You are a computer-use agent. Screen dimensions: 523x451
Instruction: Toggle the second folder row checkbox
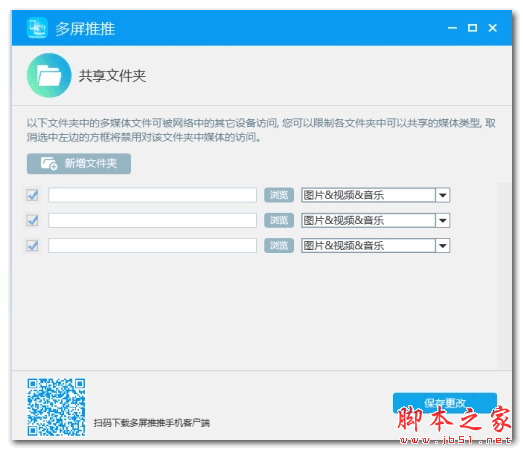[x=32, y=220]
